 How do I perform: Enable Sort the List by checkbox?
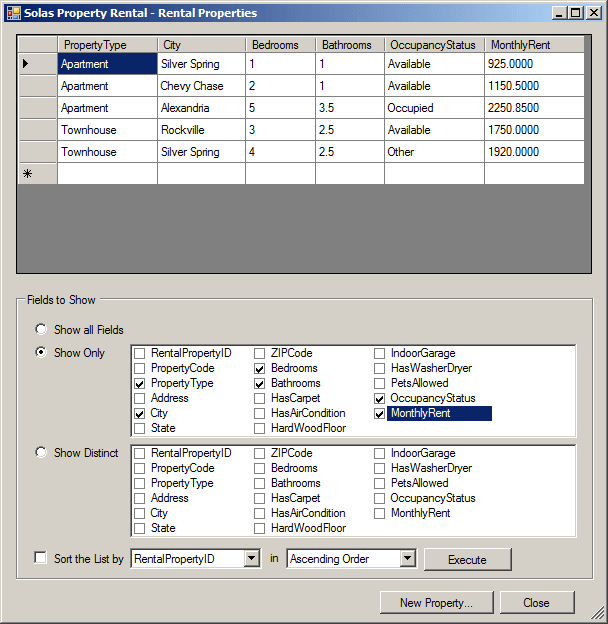[x=41, y=558]
